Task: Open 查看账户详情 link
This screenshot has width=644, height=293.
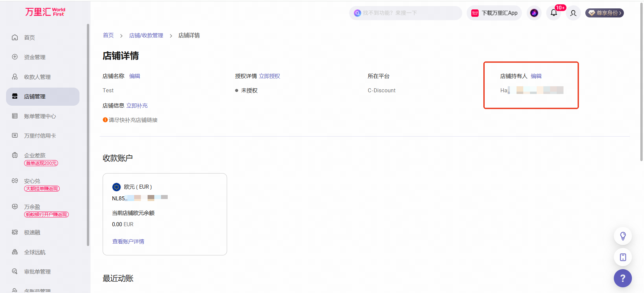Action: pyautogui.click(x=128, y=242)
